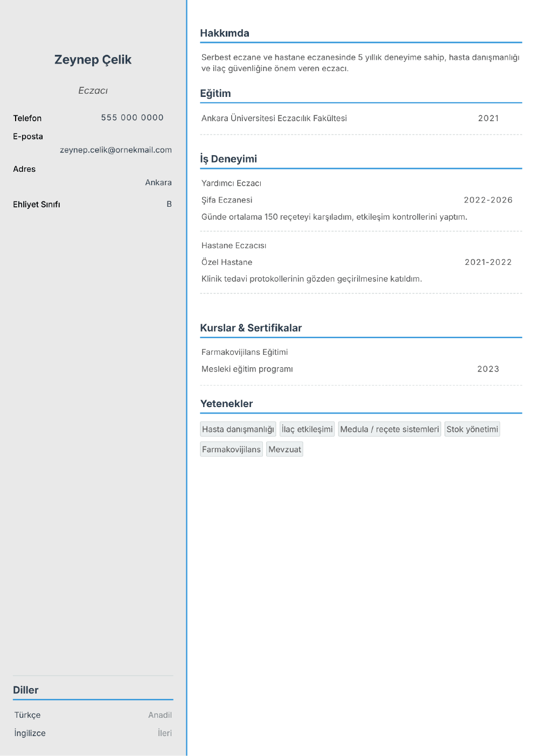Click the Hakkımda section heading
Viewport: 535px width, 756px height.
225,33
